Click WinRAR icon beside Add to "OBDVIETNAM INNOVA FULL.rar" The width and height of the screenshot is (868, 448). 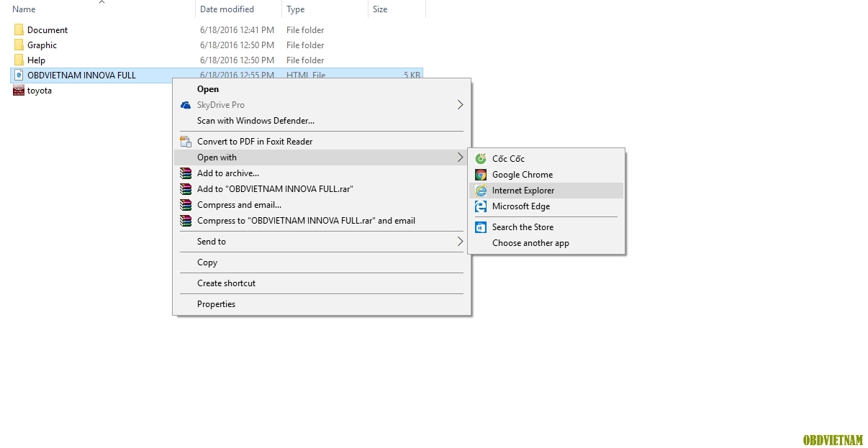point(186,189)
